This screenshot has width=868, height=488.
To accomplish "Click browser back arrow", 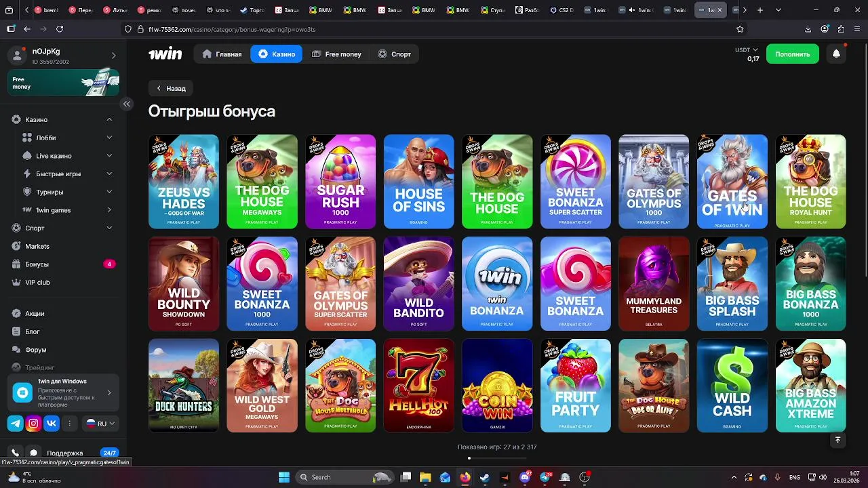I will pyautogui.click(x=27, y=29).
